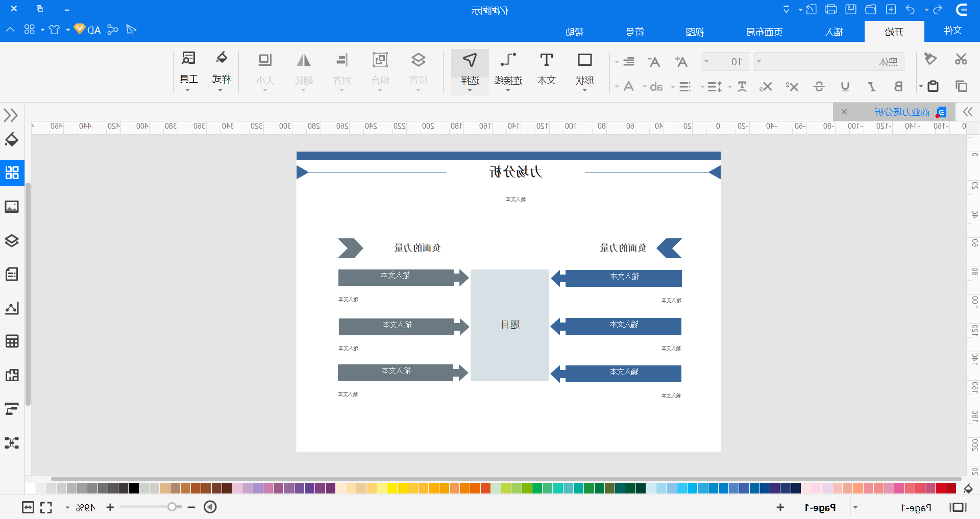
Task: Open the symbol library sidebar panel
Action: coord(12,172)
